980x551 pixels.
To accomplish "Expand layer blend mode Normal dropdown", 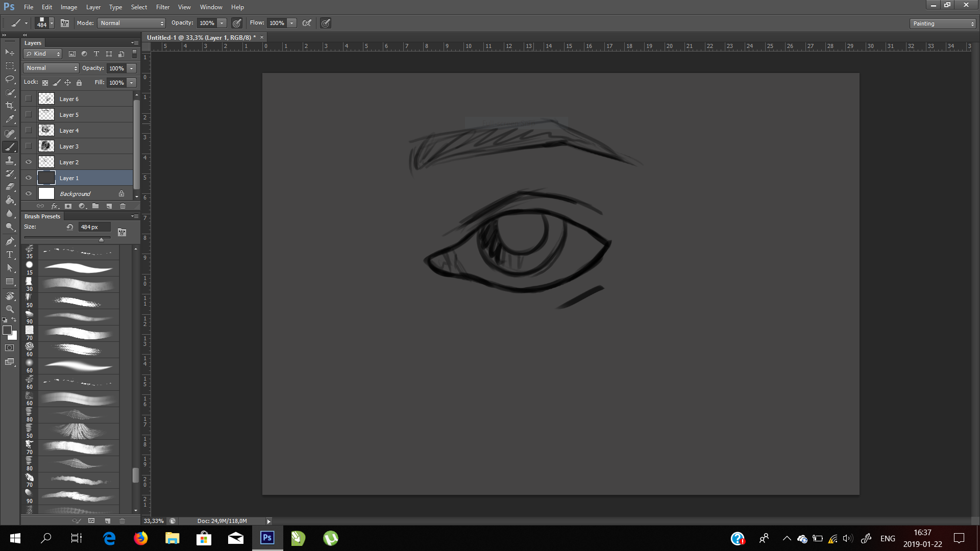I will (51, 68).
